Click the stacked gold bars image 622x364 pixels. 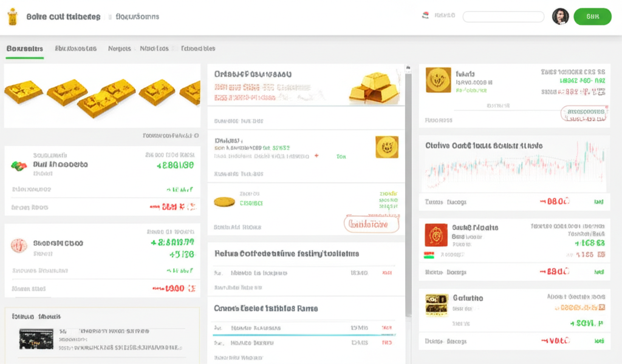[x=374, y=88]
